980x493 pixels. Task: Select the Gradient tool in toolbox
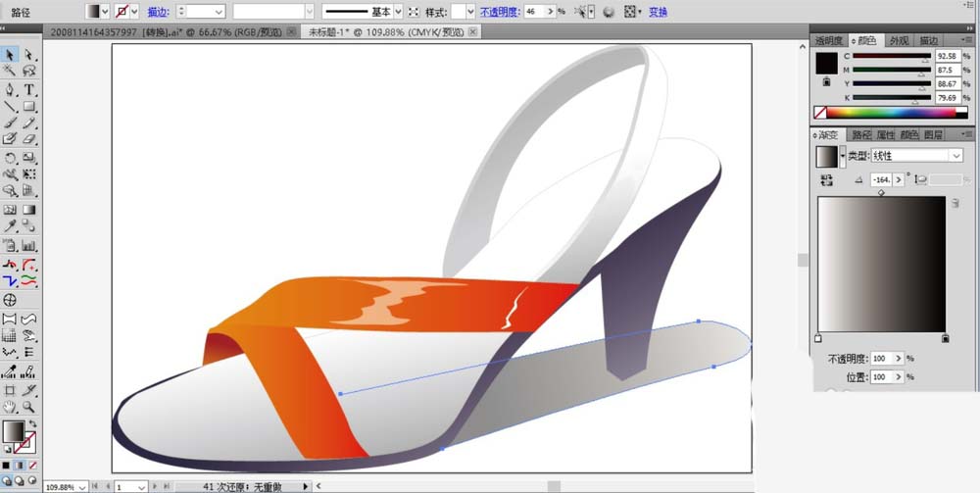tap(28, 210)
